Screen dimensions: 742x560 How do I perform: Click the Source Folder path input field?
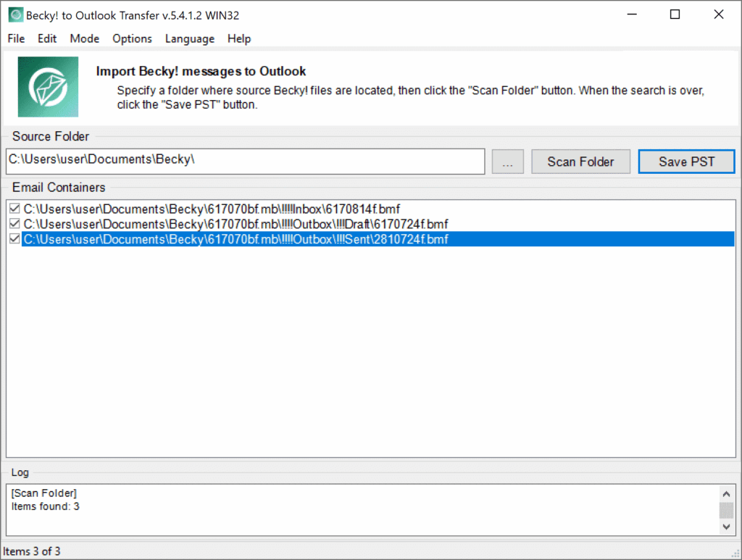pyautogui.click(x=246, y=162)
